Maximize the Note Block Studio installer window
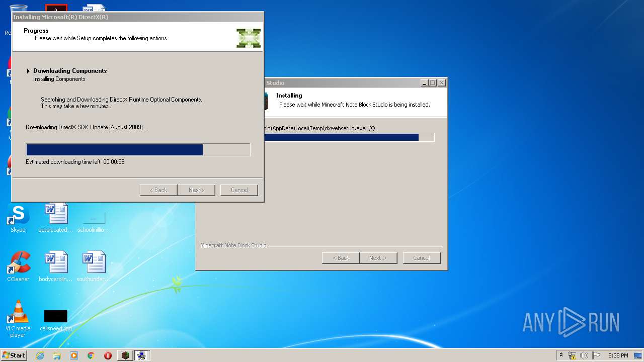 click(432, 83)
